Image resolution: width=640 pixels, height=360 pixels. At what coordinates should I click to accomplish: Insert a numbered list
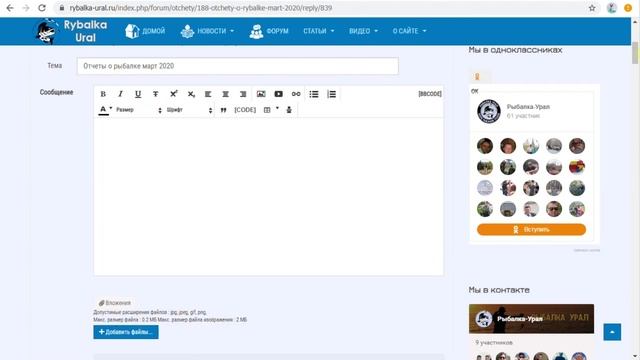coord(331,94)
